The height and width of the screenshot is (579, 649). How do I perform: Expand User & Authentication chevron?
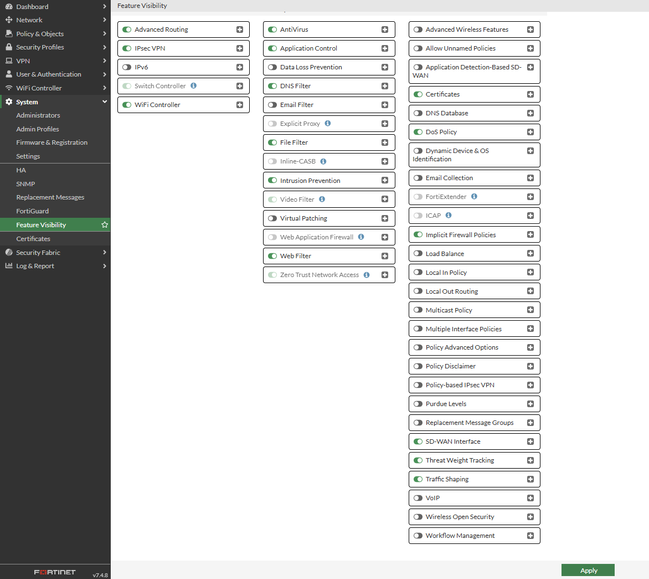pyautogui.click(x=104, y=74)
